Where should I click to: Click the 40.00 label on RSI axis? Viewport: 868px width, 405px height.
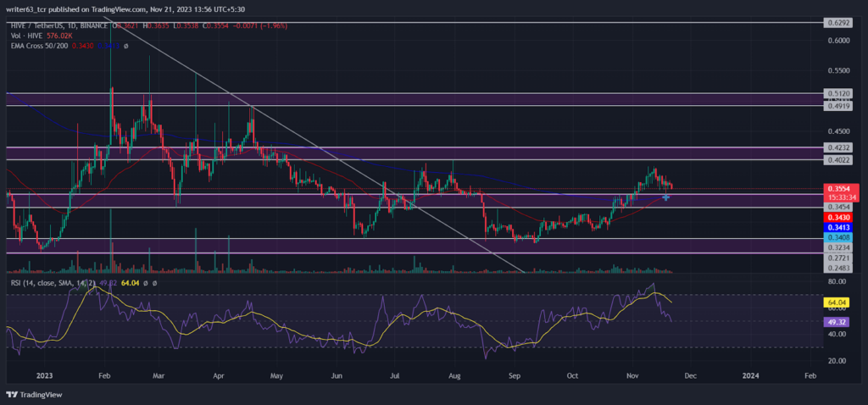pos(837,334)
